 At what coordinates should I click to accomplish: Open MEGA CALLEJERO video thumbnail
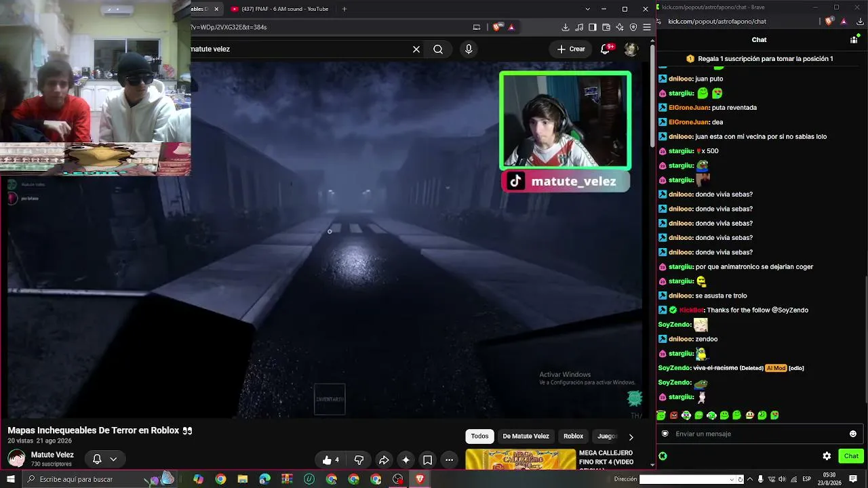520,460
